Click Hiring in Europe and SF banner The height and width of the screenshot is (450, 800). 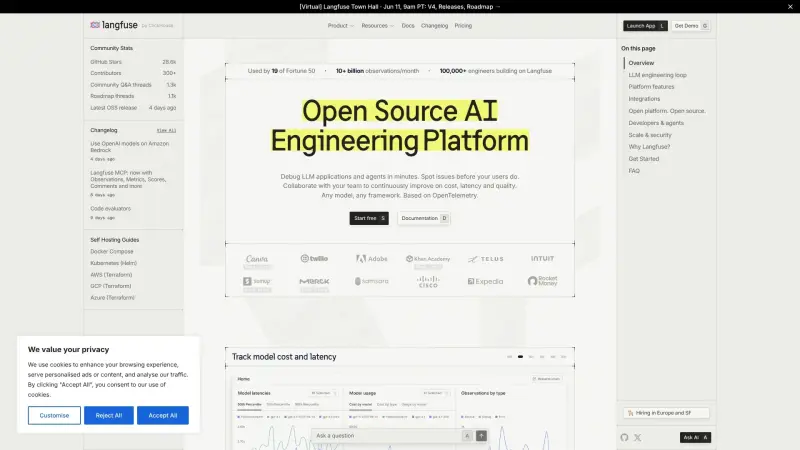coord(666,413)
